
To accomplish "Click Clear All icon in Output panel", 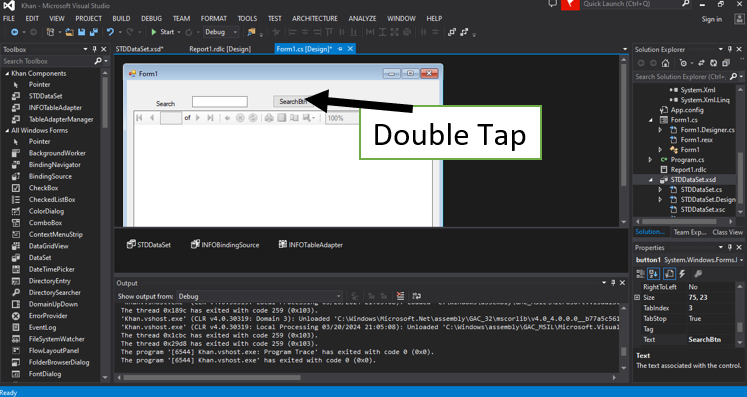I will (400, 296).
